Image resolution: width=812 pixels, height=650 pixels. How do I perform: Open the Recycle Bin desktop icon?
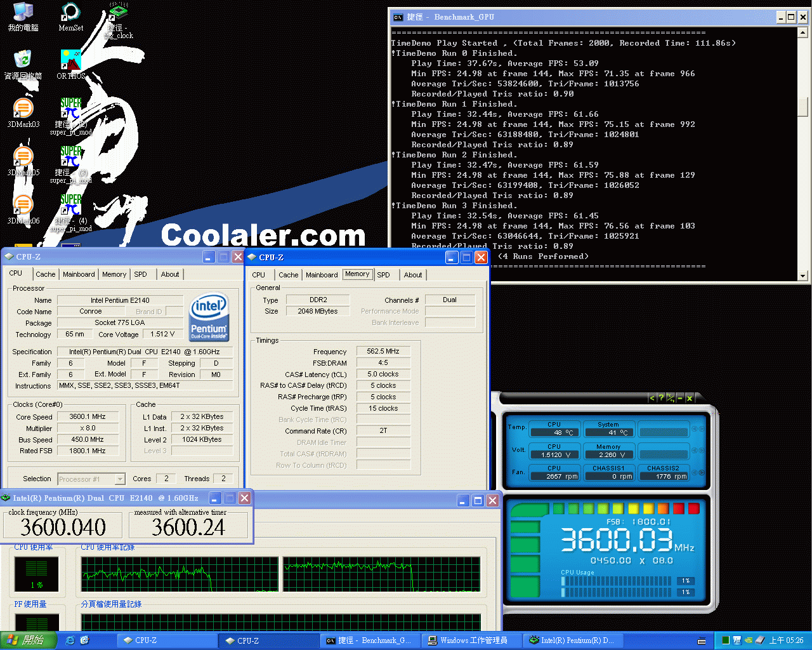tap(23, 65)
